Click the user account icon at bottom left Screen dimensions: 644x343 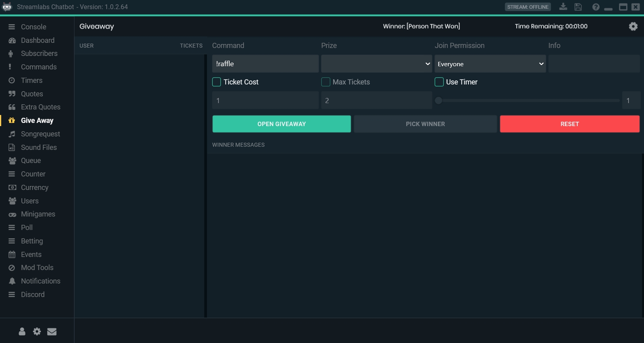[x=22, y=332]
